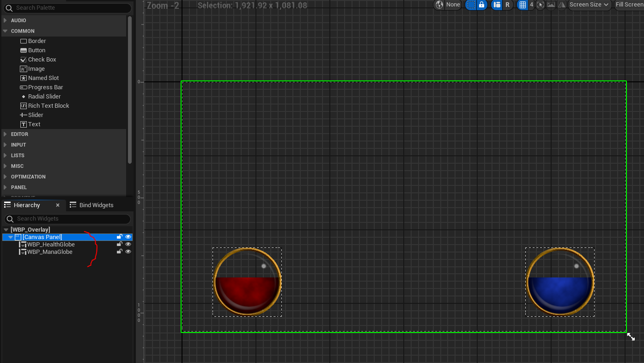Screen dimensions: 644x363
Task: Click the localization preview globe icon
Action: pos(439,5)
